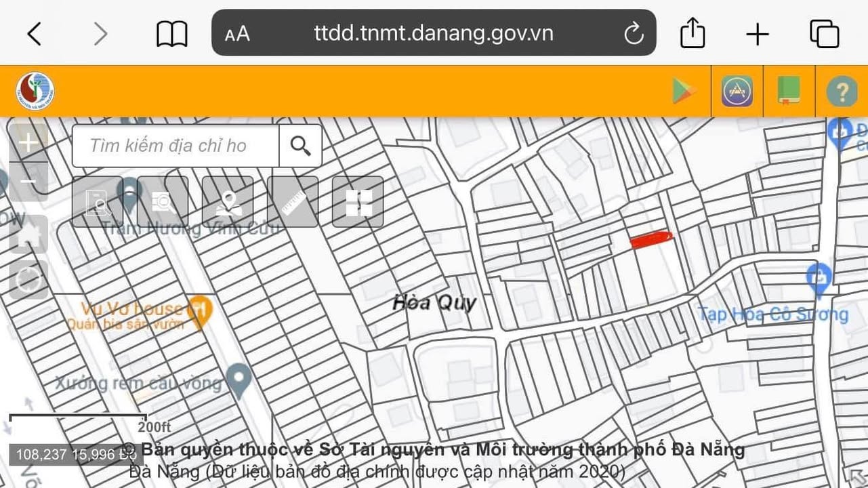Open the Google Play store link

684,91
